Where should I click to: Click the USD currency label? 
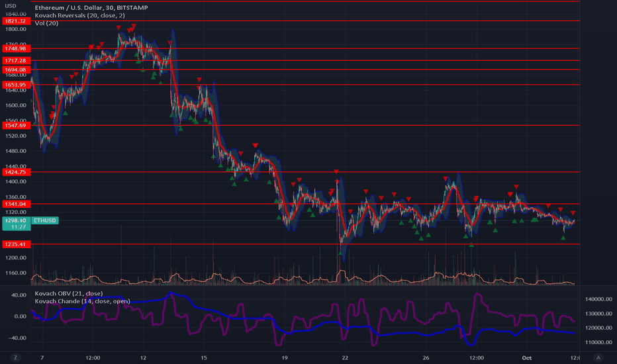click(x=10, y=6)
